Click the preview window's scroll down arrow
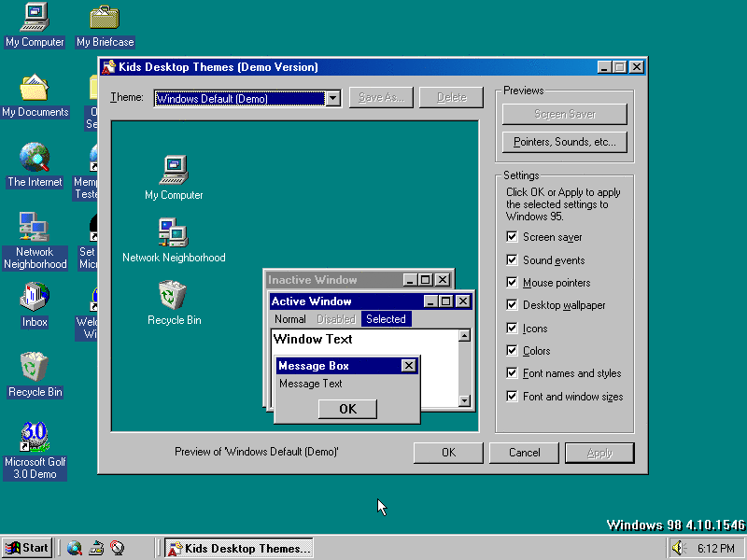 click(464, 400)
